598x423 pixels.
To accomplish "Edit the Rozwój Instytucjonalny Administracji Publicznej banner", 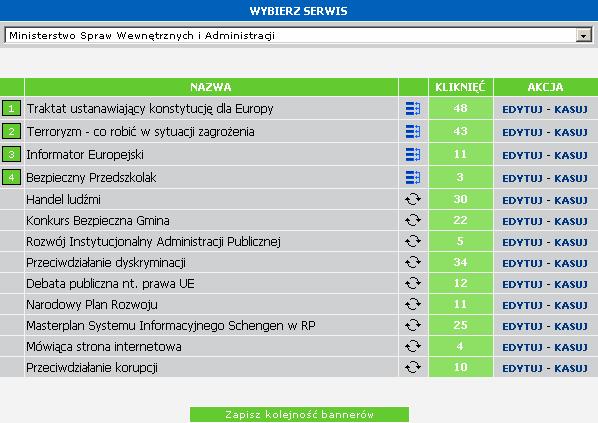I will point(522,242).
